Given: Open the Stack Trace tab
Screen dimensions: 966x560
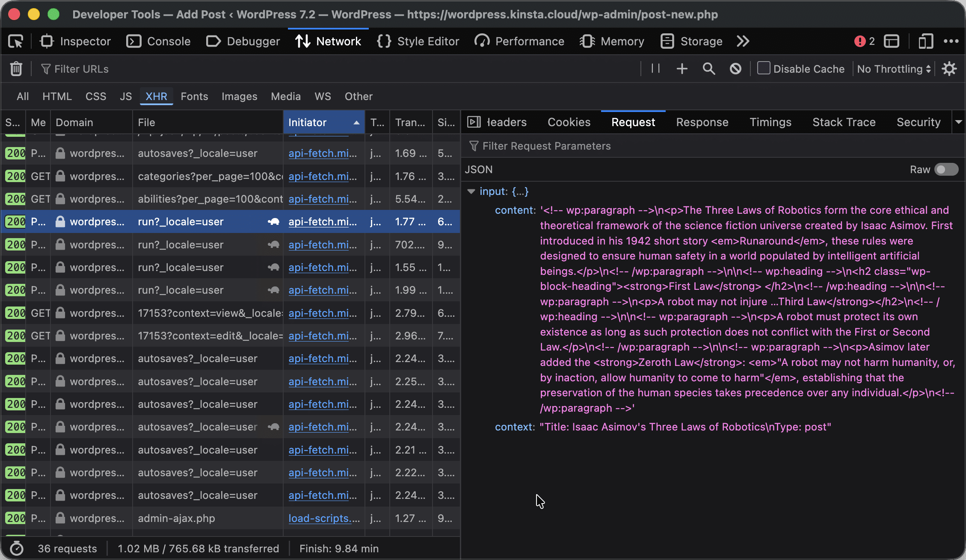Looking at the screenshot, I should point(844,122).
